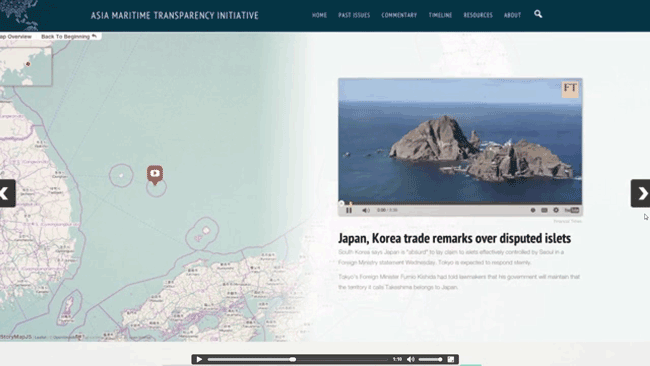The image size is (650, 366).
Task: Click the Back To Beginning button
Action: point(69,36)
